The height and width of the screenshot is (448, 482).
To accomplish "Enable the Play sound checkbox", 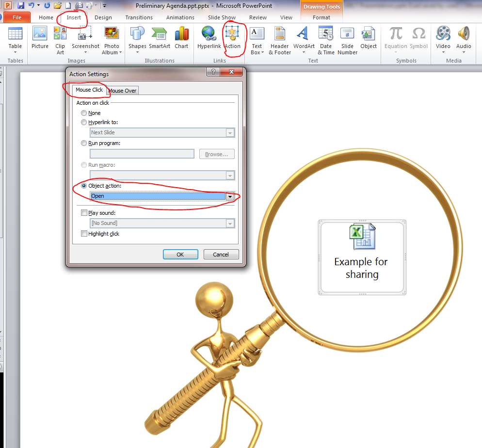I will click(84, 212).
